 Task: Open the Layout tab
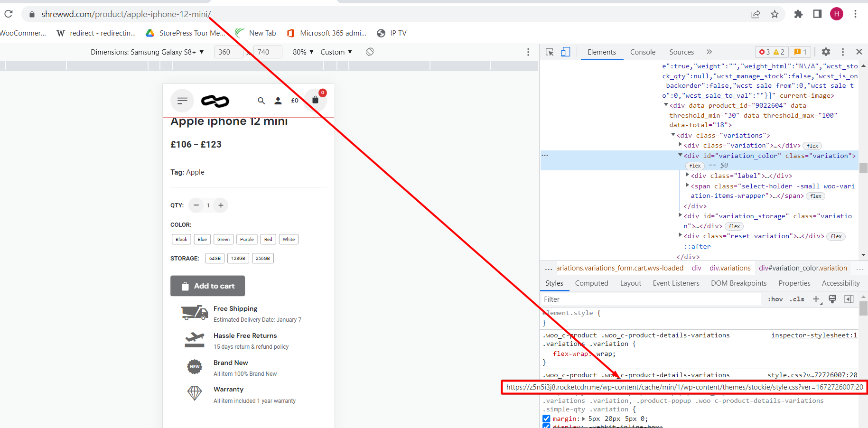pyautogui.click(x=630, y=283)
